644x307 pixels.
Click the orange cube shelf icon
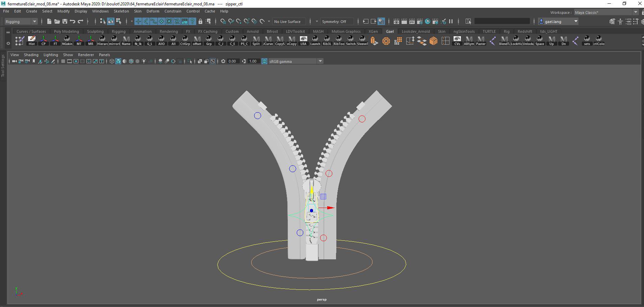(x=433, y=41)
